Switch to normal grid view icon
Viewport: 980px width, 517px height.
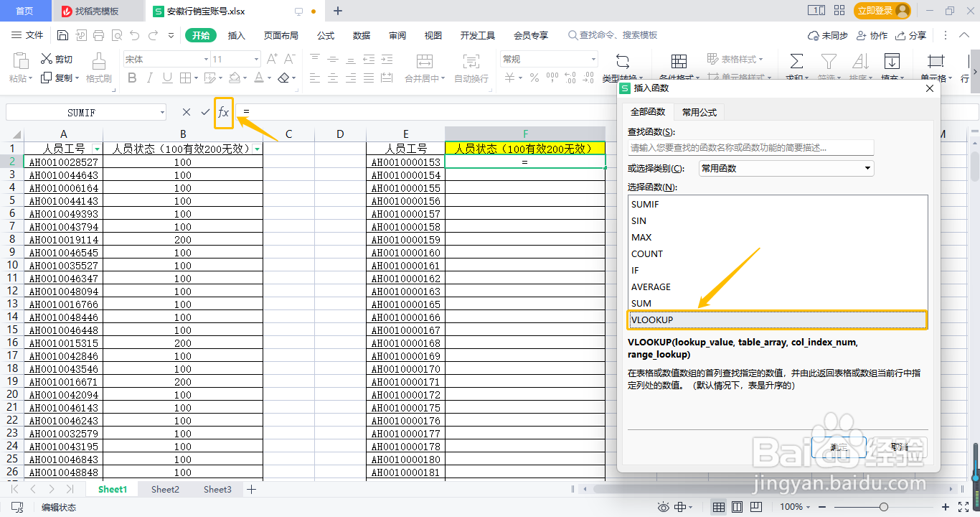click(718, 507)
